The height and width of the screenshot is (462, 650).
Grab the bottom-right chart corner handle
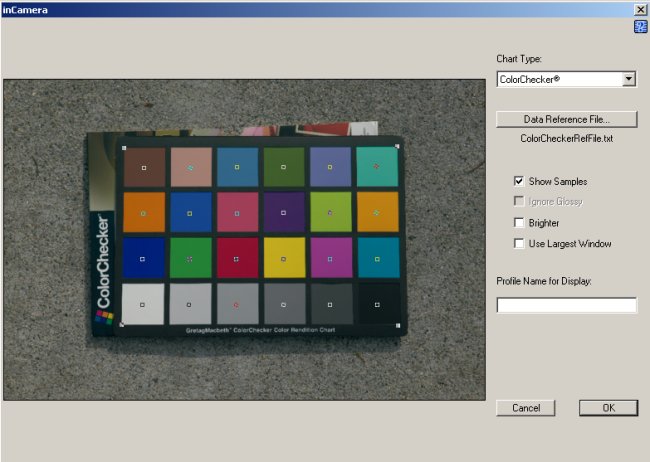click(398, 326)
